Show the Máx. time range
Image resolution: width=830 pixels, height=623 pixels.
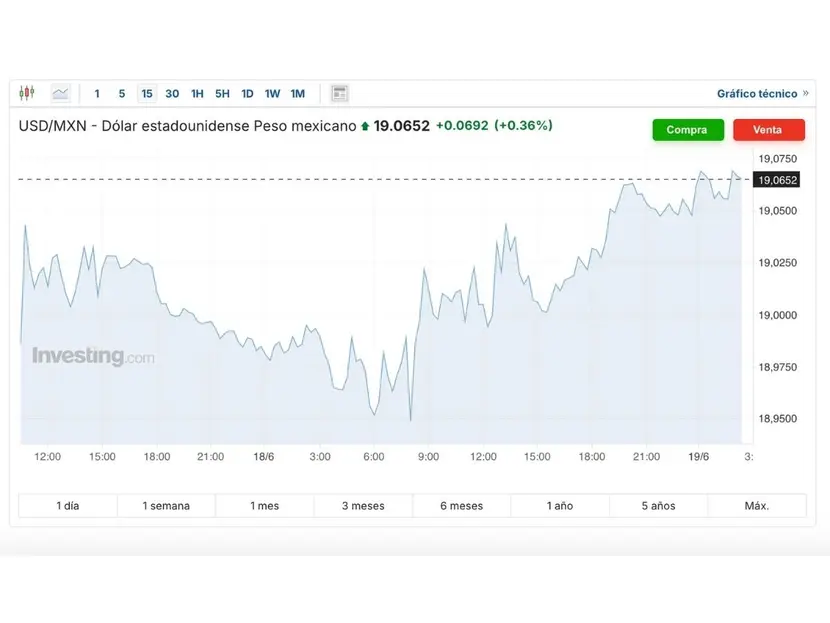[757, 506]
